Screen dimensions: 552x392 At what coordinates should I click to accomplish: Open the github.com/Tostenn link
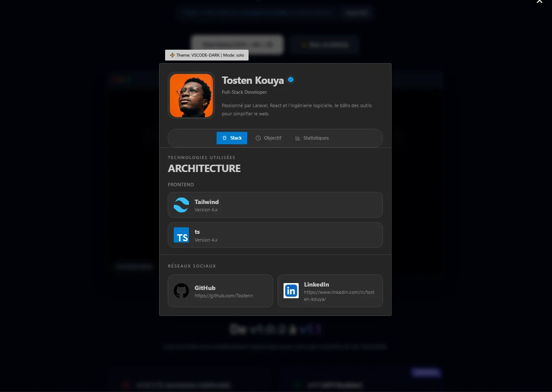point(220,290)
